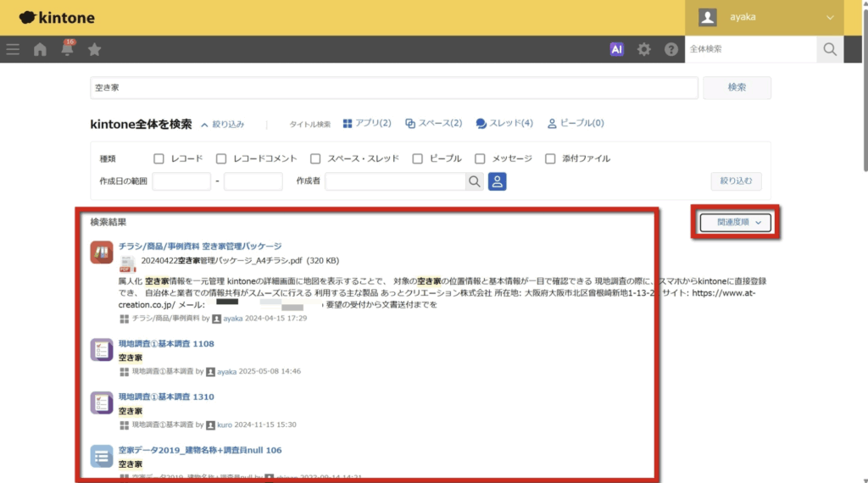This screenshot has height=483, width=868.
Task: Check the スペース・スレッド checkbox
Action: 315,158
